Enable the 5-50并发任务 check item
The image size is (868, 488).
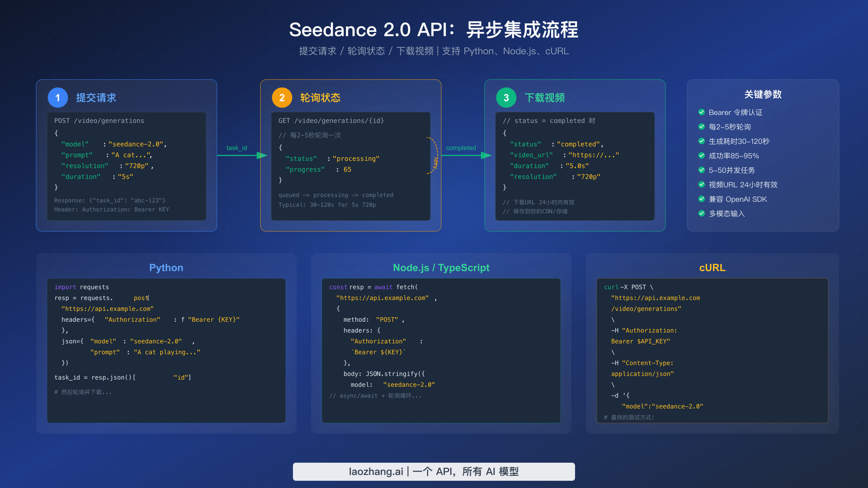tap(702, 170)
